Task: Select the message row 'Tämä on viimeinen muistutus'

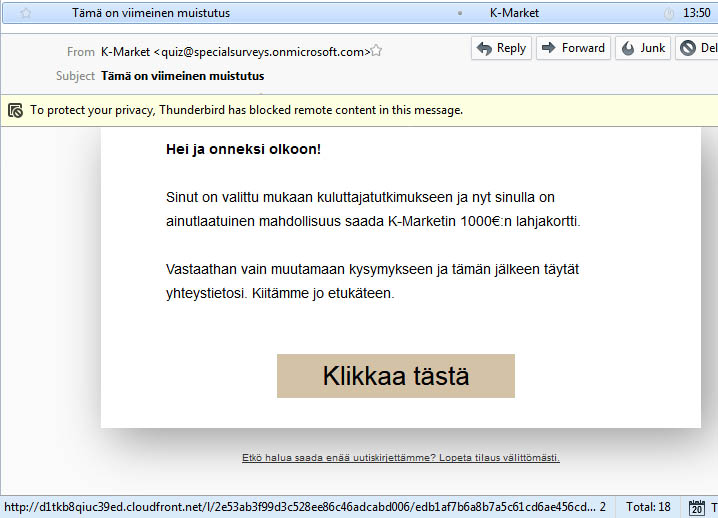Action: click(359, 13)
